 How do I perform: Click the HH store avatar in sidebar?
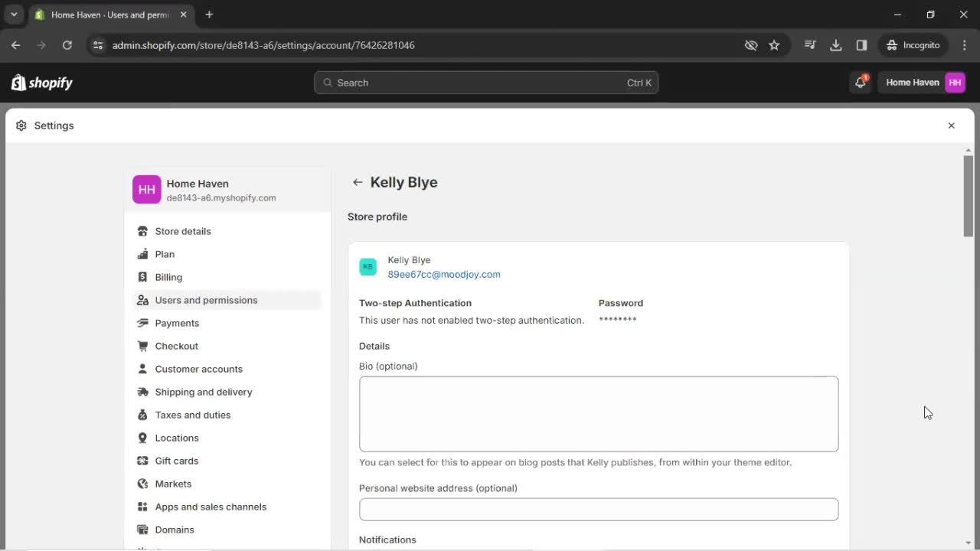coord(147,190)
